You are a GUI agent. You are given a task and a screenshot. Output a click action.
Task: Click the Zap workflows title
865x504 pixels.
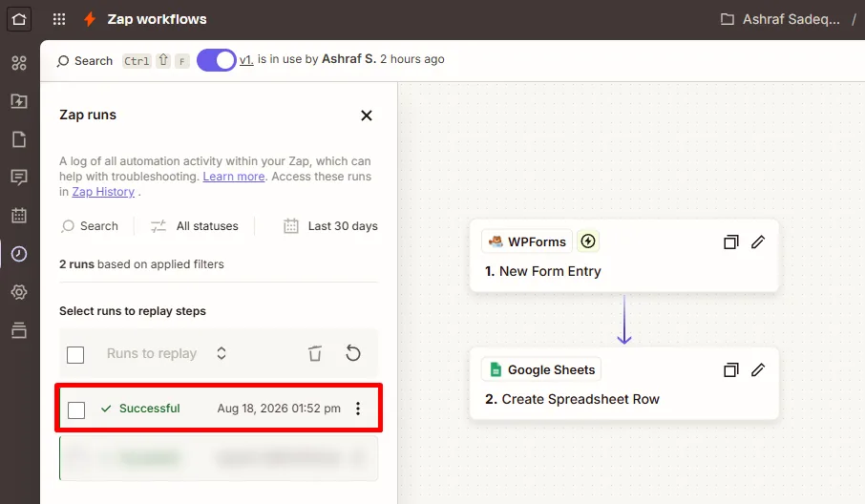pos(157,19)
